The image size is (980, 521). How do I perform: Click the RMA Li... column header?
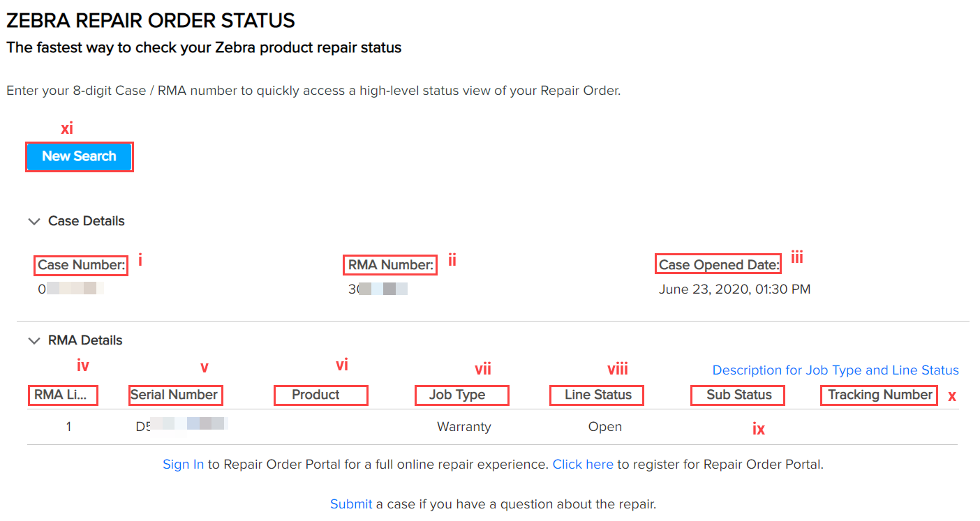pyautogui.click(x=63, y=395)
